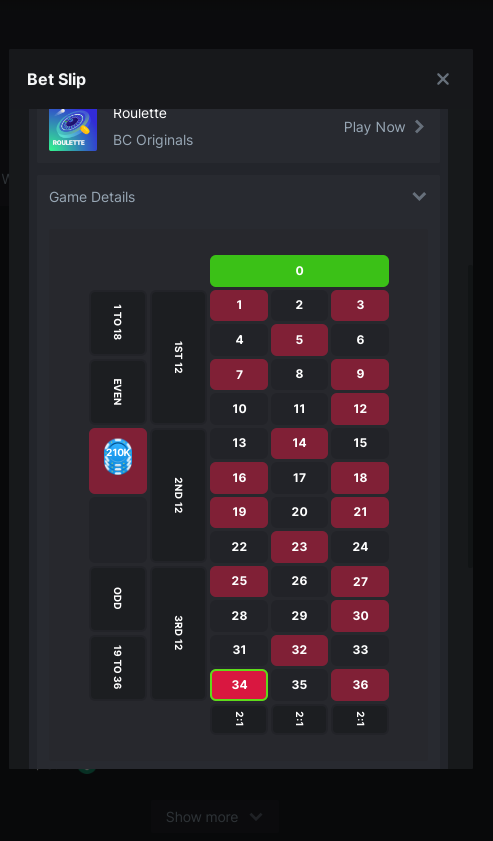This screenshot has height=841, width=493.
Task: Select the 3RD 12 dozen bet
Action: pyautogui.click(x=178, y=633)
